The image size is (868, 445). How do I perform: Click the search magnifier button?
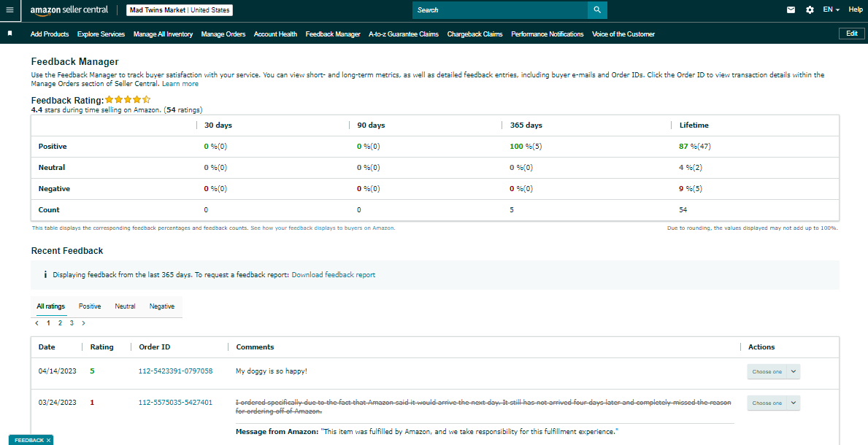point(597,10)
